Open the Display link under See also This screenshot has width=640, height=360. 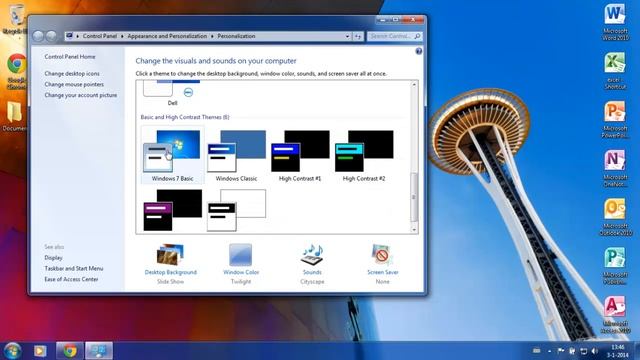click(x=53, y=258)
